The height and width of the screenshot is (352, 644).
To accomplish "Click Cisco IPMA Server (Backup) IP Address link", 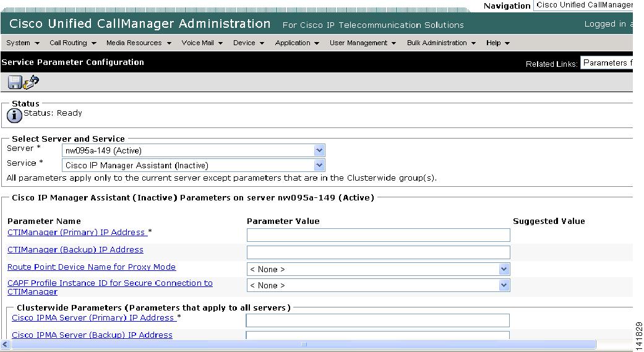I will coord(92,335).
